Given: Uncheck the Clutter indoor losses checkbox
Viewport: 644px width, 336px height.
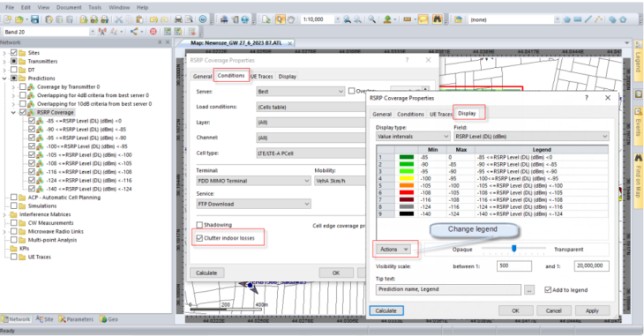Looking at the screenshot, I should coord(199,238).
